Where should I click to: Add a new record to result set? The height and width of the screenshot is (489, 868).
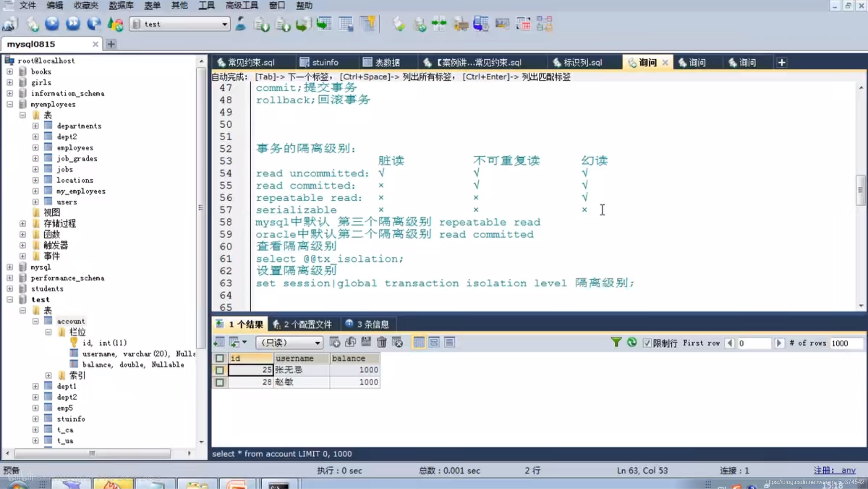[x=334, y=342]
